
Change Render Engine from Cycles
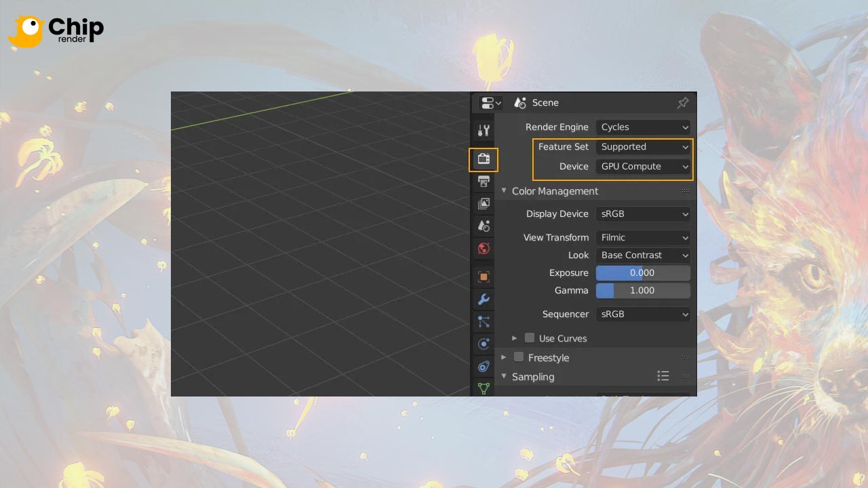[x=643, y=127]
